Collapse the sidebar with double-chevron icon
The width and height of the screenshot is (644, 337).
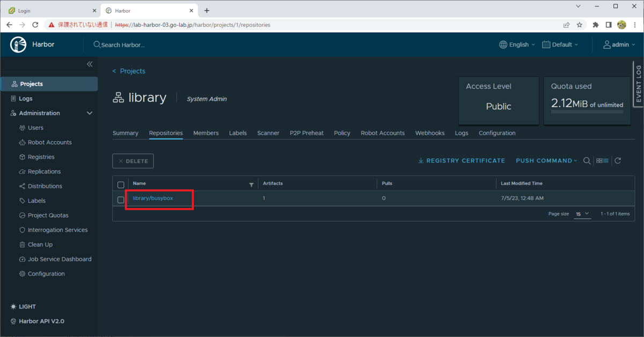pos(90,64)
